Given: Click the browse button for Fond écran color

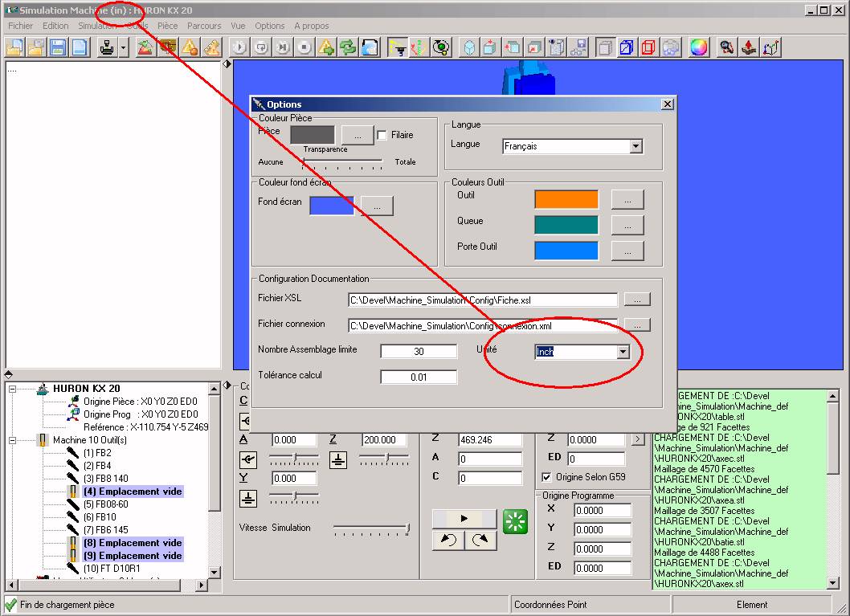Looking at the screenshot, I should coord(377,206).
